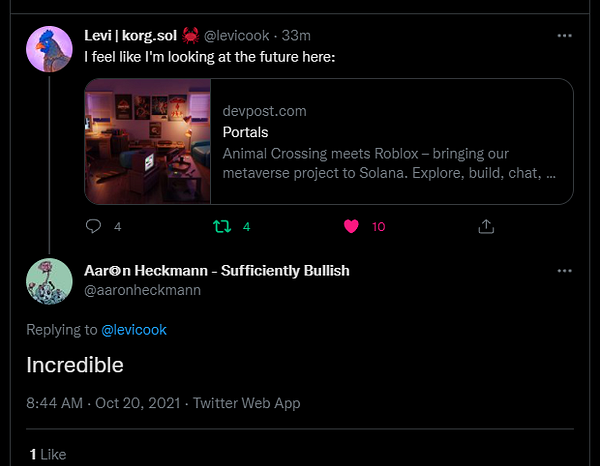The image size is (600, 466).
Task: Open the Portals link preview thumbnail
Action: click(148, 141)
